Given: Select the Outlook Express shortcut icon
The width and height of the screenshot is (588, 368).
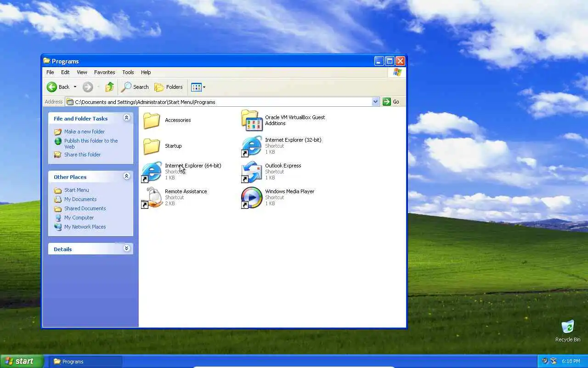Looking at the screenshot, I should point(252,172).
